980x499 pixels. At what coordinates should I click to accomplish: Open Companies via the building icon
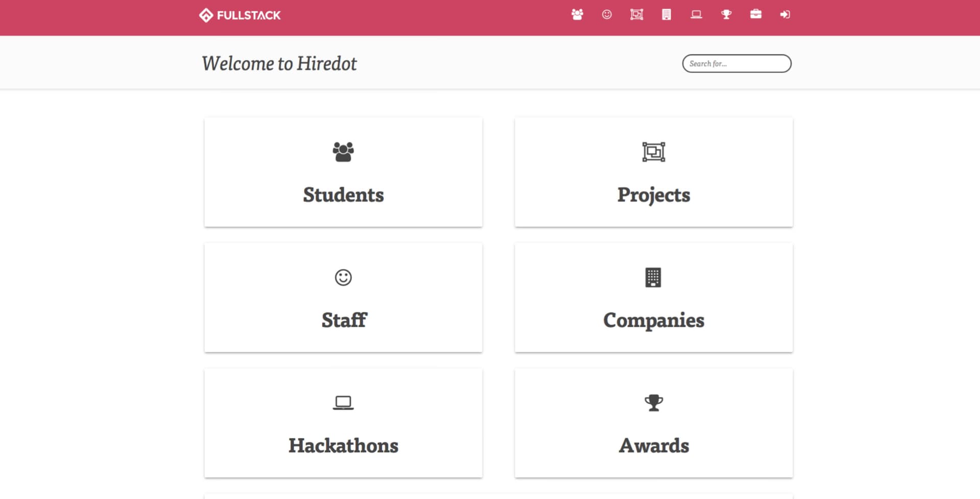[666, 15]
